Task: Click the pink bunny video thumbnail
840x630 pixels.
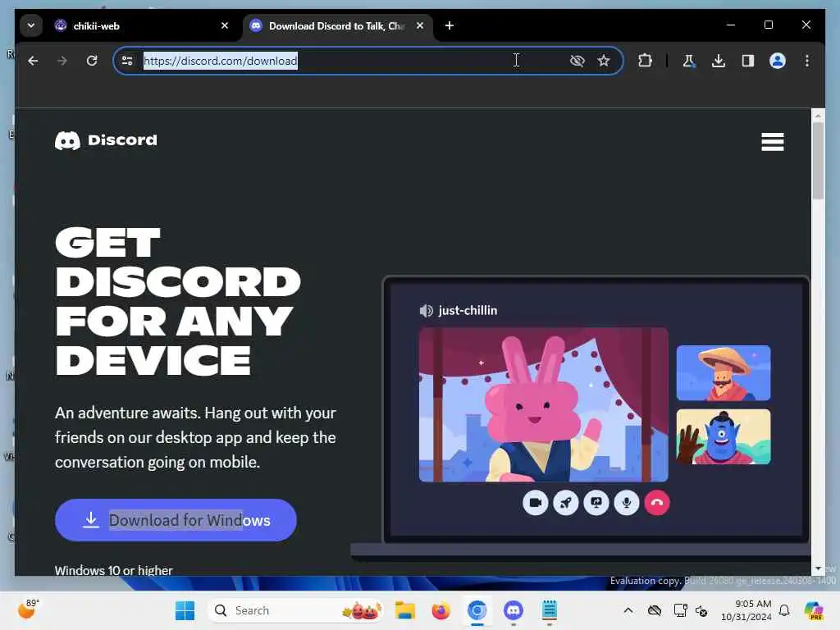Action: pyautogui.click(x=543, y=405)
